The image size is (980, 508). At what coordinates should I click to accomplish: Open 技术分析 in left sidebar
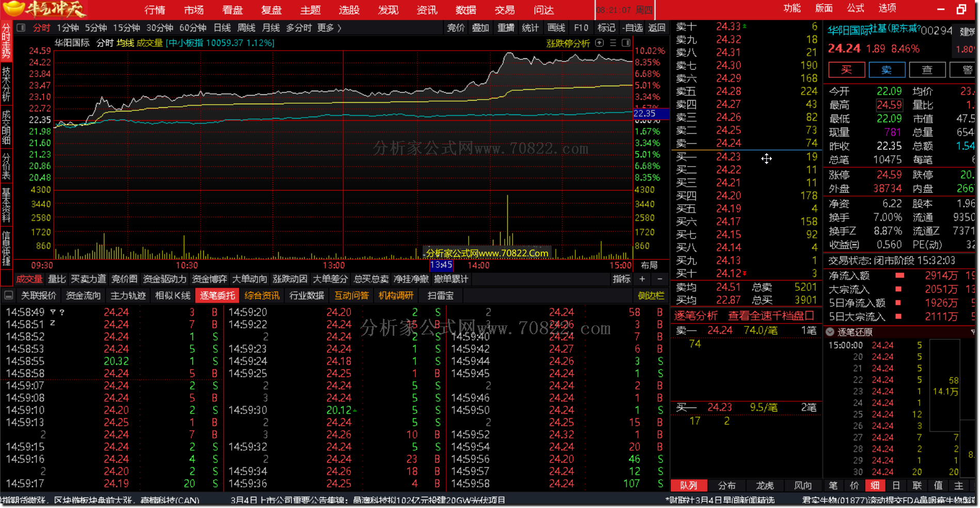tap(6, 84)
